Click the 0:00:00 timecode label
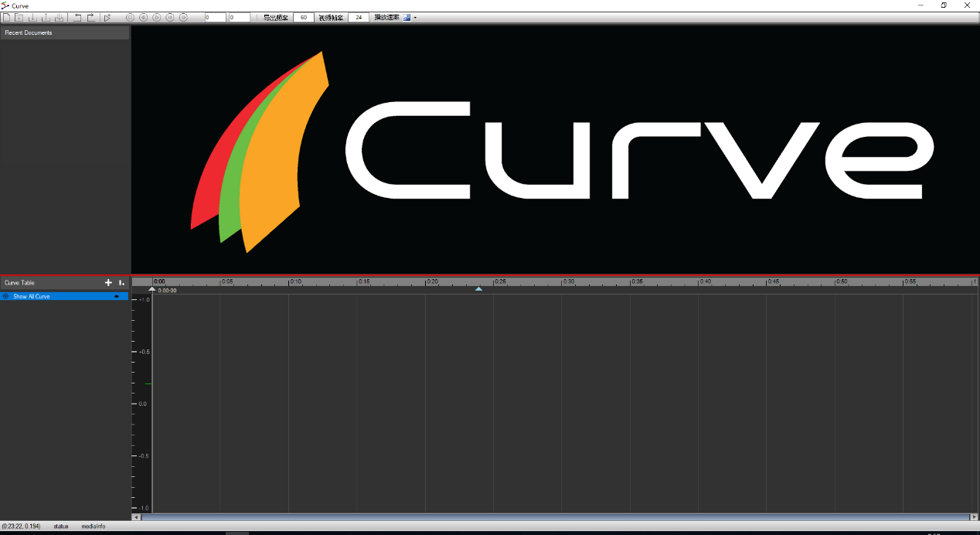This screenshot has height=535, width=980. 167,291
